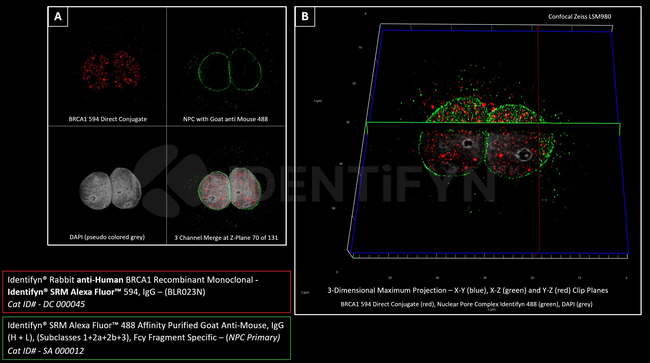Click caption '3 Channel Merge at Z-Plane 70 of 131'

(x=226, y=238)
